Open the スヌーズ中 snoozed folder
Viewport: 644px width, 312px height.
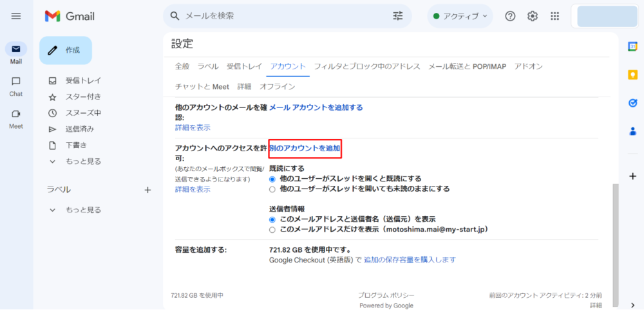tap(83, 113)
